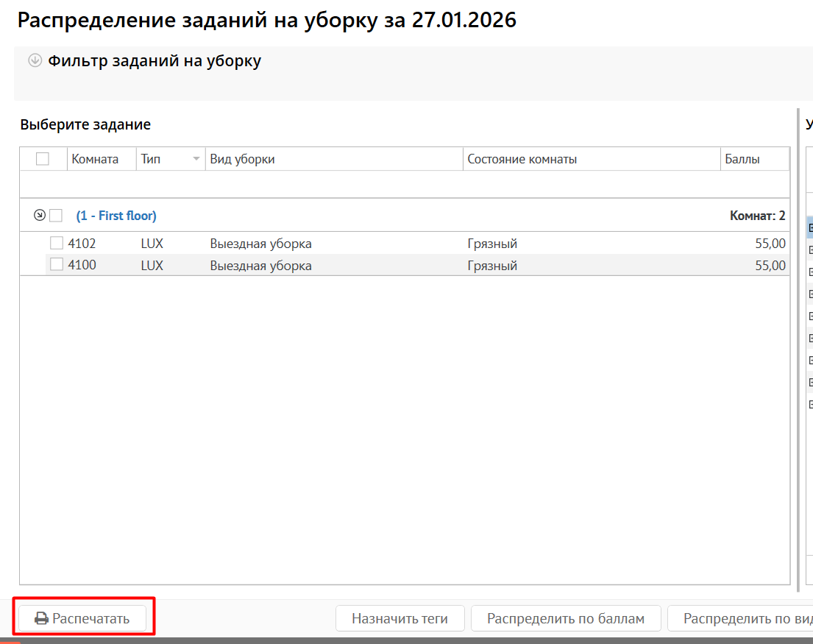Expand the Фильтр заданий на уборку panel
Screen dimensions: 813x644
pos(35,61)
